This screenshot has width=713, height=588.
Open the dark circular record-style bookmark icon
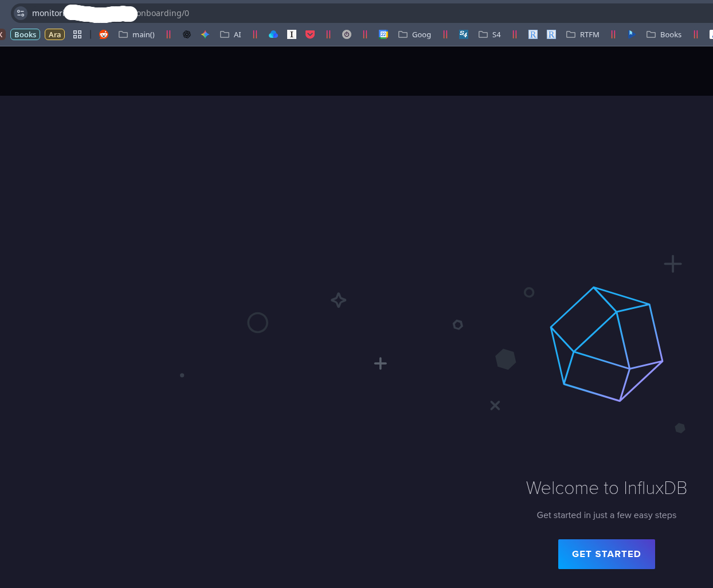(347, 34)
